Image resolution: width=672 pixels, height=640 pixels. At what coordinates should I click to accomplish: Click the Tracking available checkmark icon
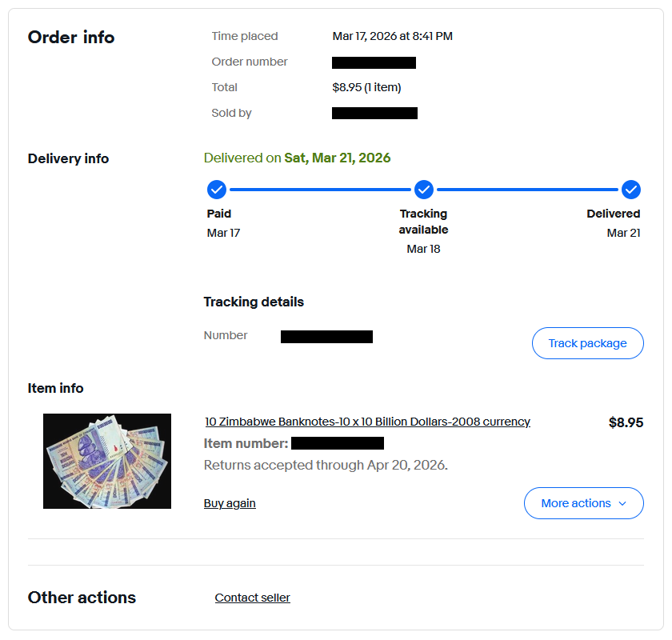tap(424, 190)
